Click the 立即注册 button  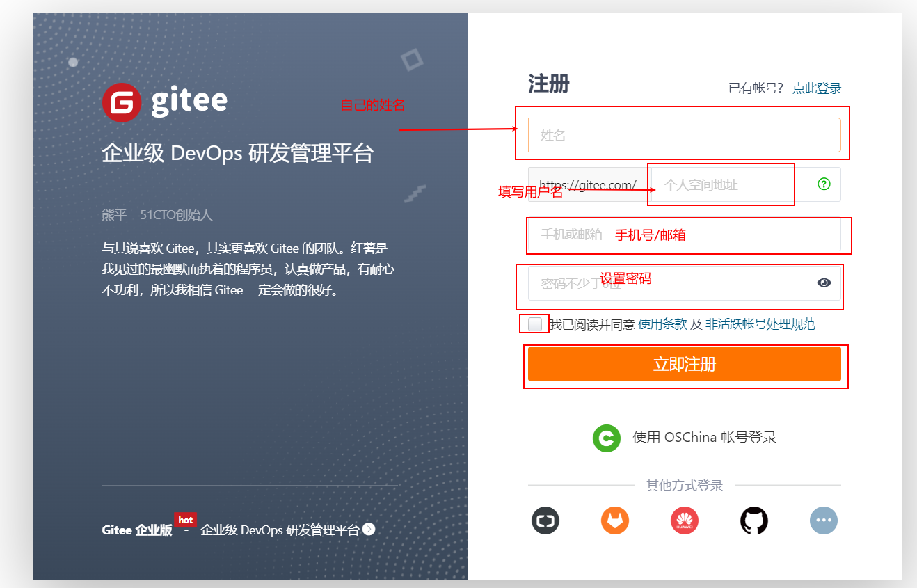coord(685,364)
